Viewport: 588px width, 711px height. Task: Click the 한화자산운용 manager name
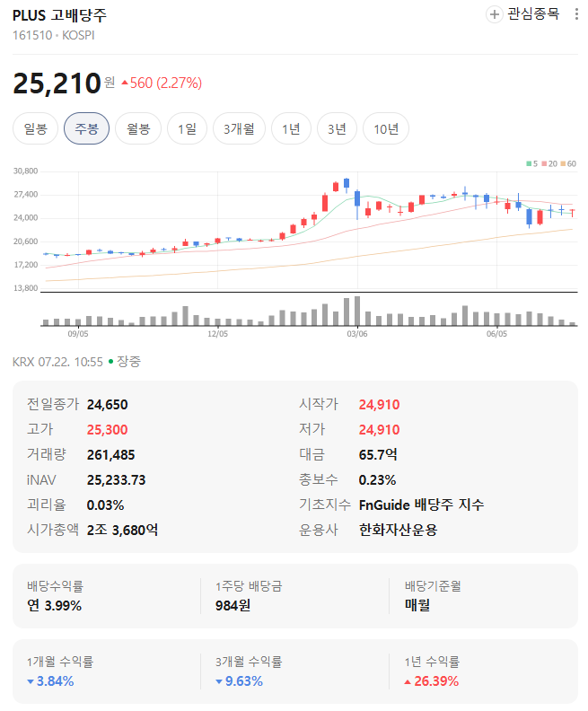tap(398, 530)
